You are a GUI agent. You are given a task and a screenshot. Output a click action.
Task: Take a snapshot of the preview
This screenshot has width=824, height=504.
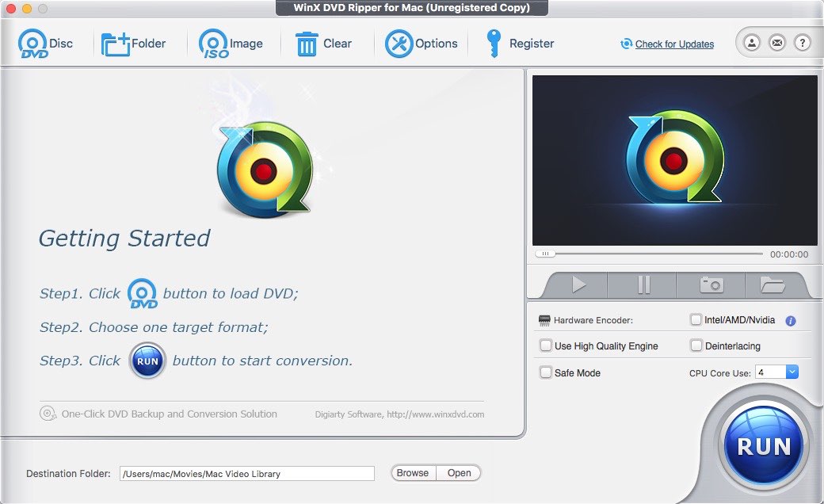pyautogui.click(x=710, y=284)
